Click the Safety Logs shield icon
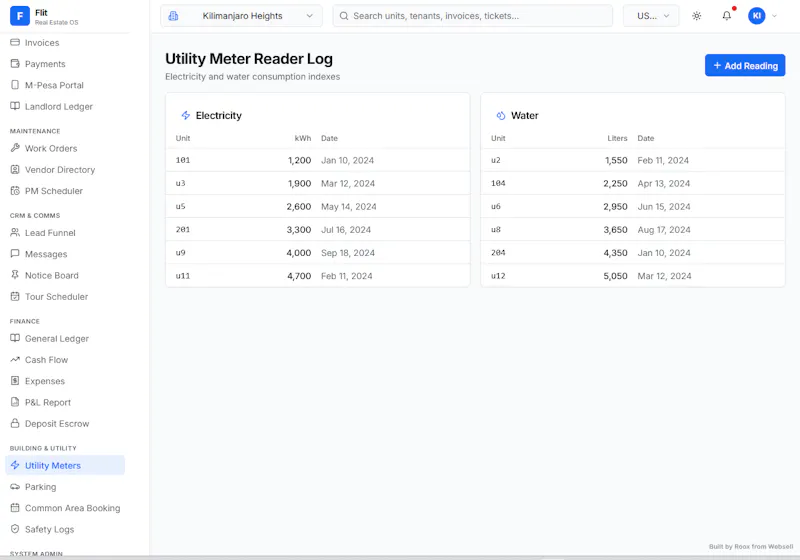Image resolution: width=800 pixels, height=560 pixels. pos(15,529)
